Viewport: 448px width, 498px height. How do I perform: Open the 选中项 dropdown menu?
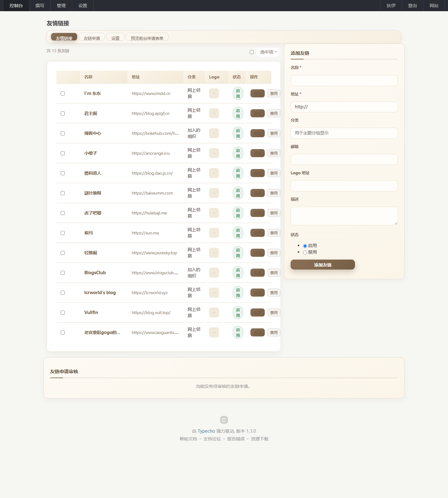pyautogui.click(x=268, y=52)
